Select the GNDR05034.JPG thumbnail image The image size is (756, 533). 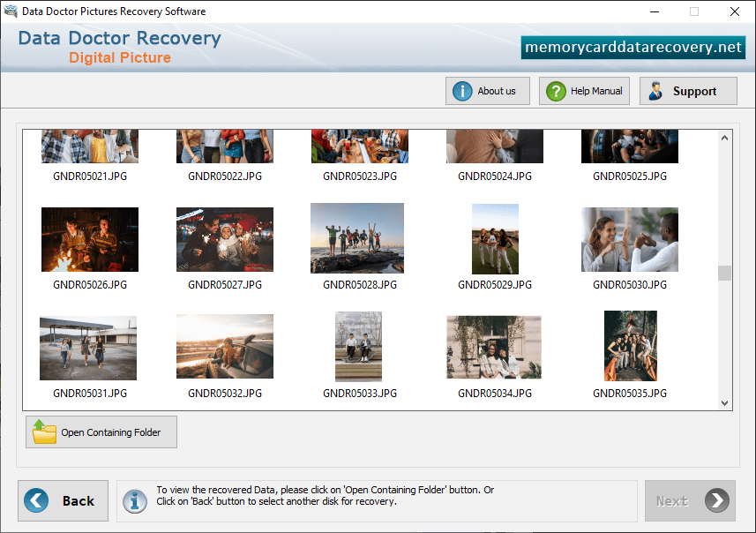[494, 348]
